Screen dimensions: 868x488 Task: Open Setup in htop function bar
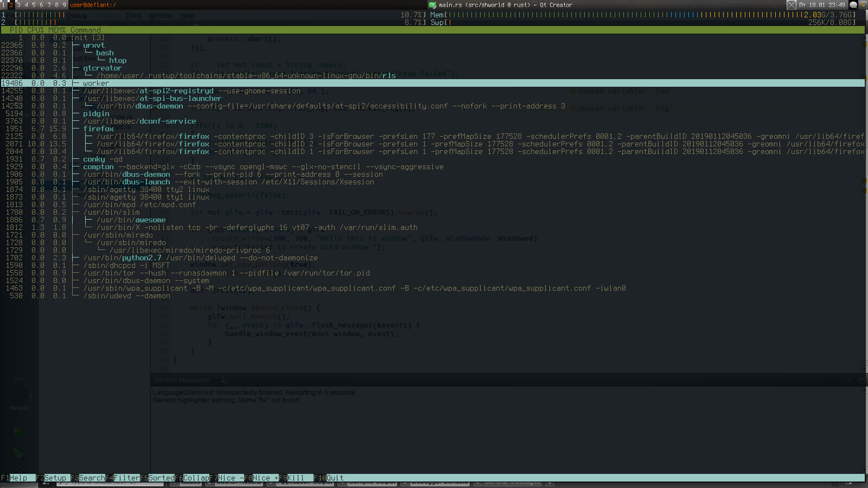(x=53, y=478)
